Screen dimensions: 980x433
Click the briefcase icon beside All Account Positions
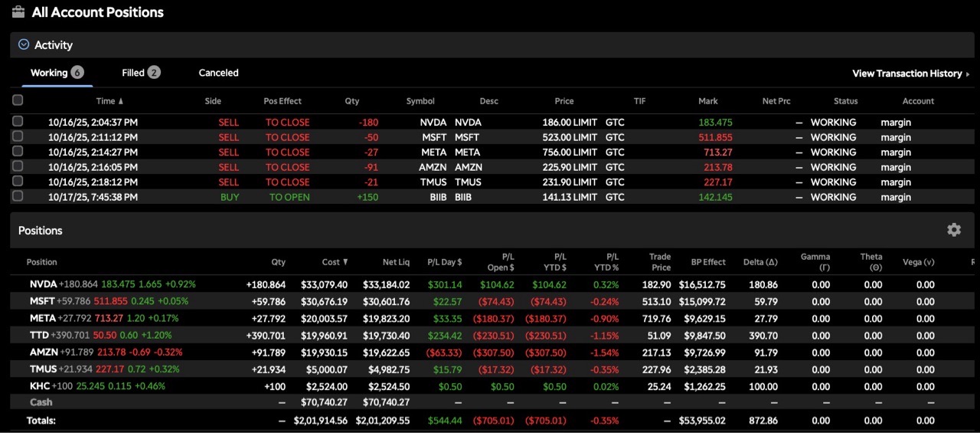(x=18, y=11)
